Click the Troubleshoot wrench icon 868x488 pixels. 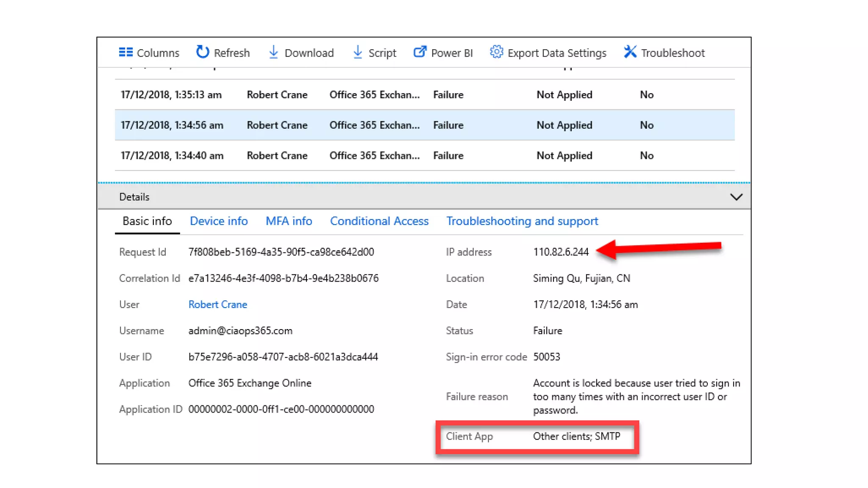coord(630,52)
